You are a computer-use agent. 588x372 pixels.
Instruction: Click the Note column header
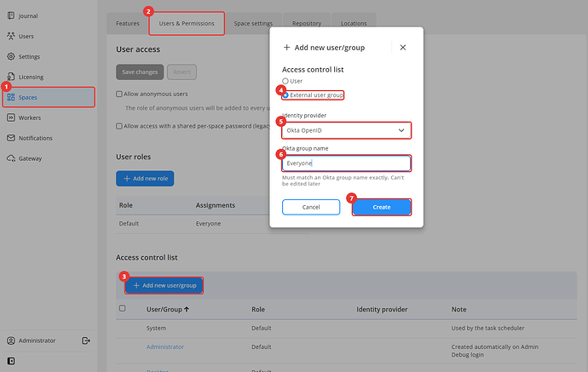458,309
